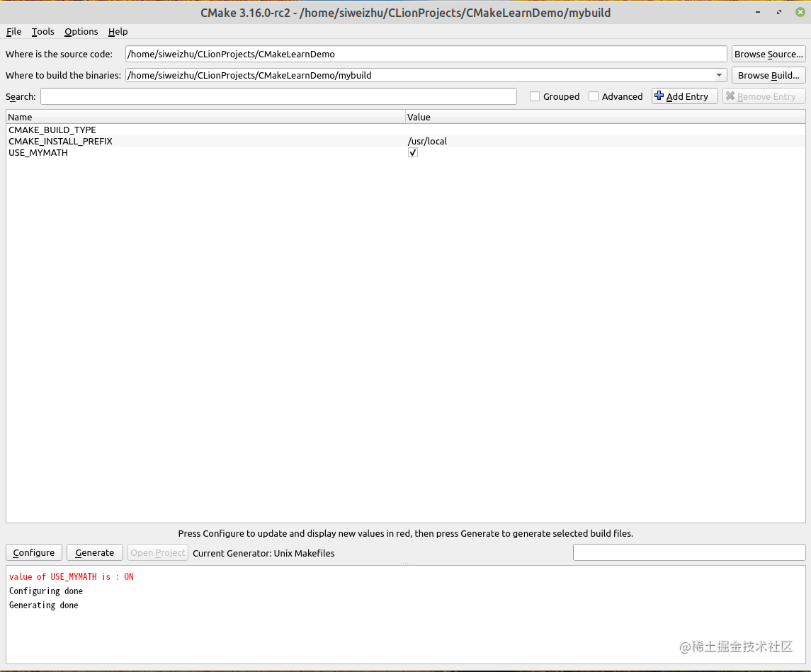Expand the build directory dropdown arrow
811x672 pixels.
(720, 76)
